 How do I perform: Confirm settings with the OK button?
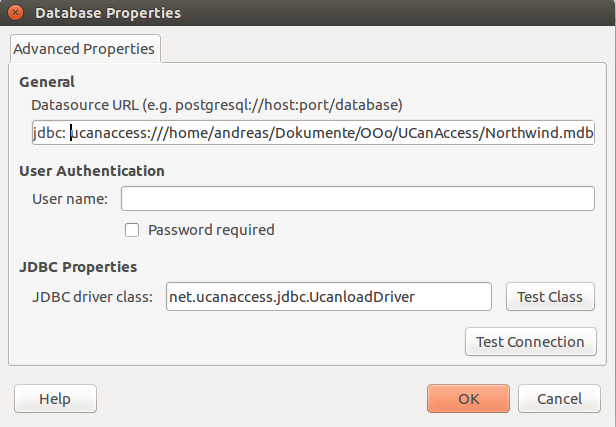[468, 399]
